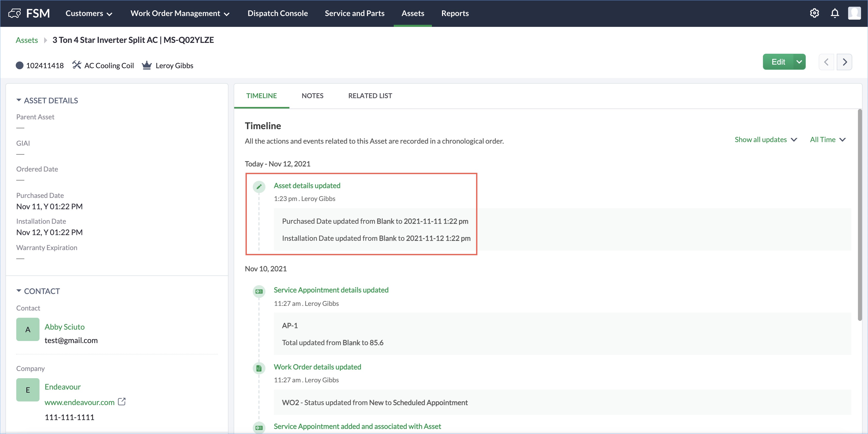Collapse the CONTACT section
The height and width of the screenshot is (434, 868).
click(19, 291)
